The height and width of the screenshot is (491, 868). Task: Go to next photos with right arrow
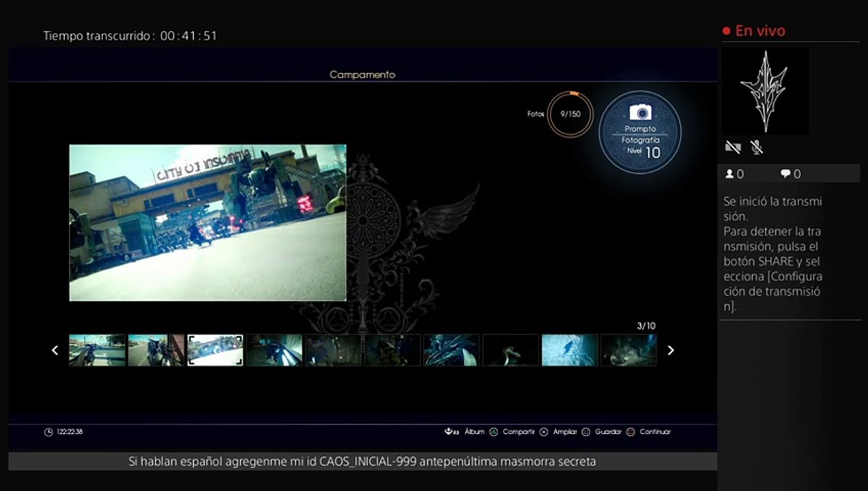[x=671, y=350]
